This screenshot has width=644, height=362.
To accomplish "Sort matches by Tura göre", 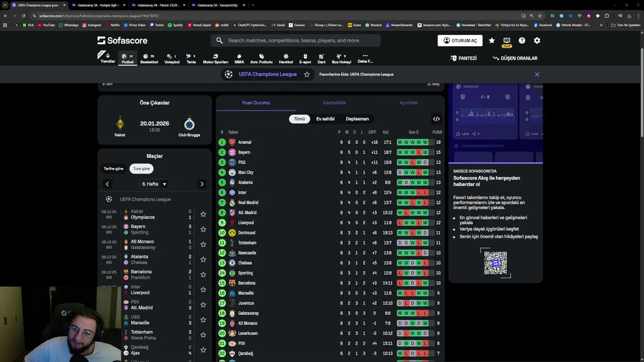I will point(141,169).
